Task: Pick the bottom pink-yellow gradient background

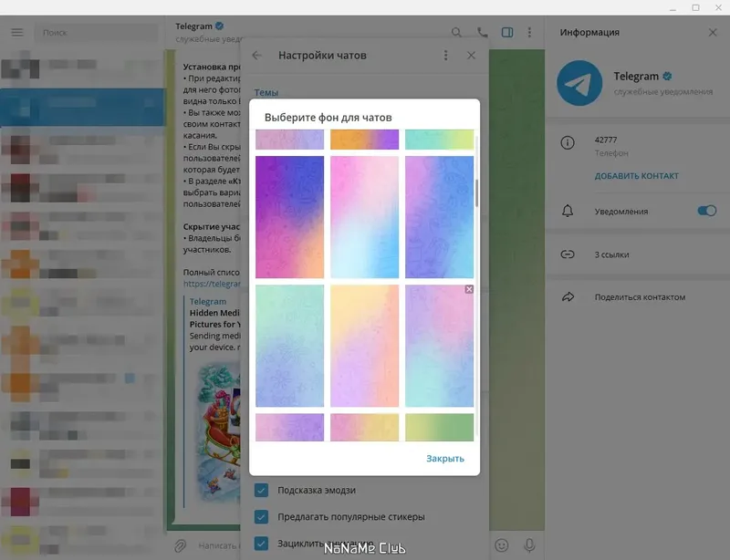Action: click(x=364, y=427)
